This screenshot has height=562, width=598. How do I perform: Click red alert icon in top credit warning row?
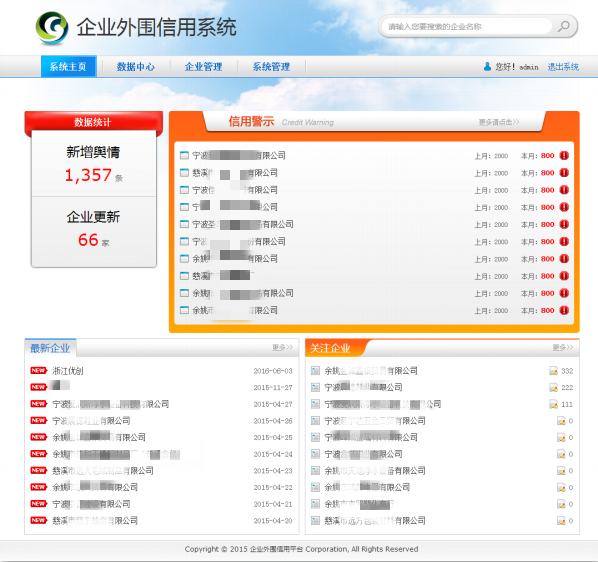pyautogui.click(x=564, y=156)
